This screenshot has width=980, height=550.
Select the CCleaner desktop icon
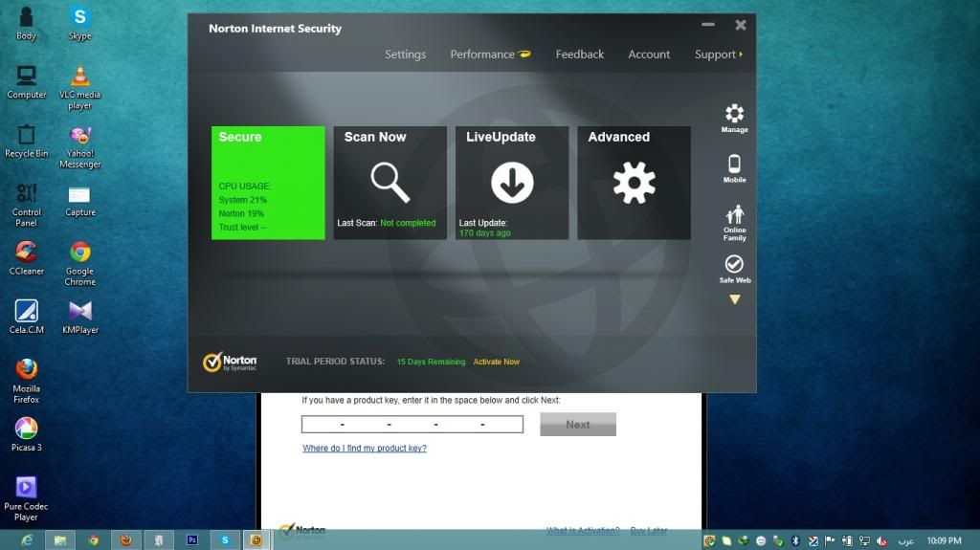coord(26,259)
